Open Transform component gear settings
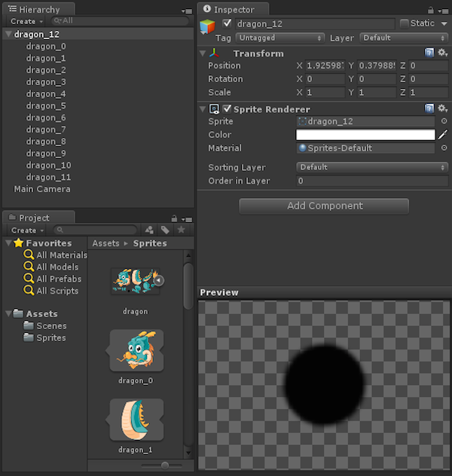 (442, 53)
